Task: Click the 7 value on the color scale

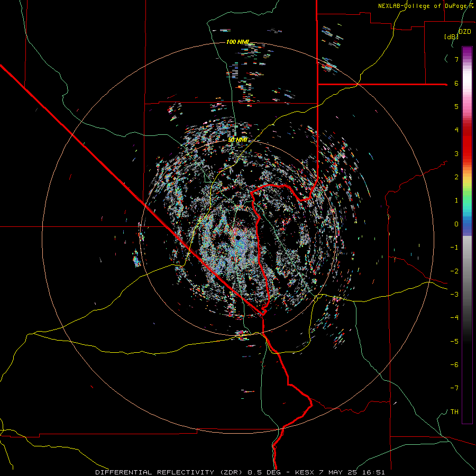Action: pyautogui.click(x=456, y=59)
